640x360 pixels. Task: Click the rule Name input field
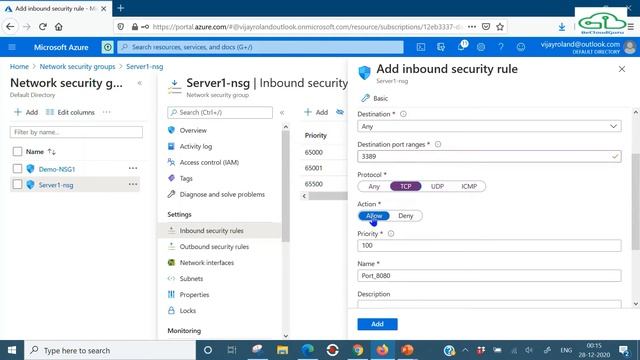(x=489, y=276)
